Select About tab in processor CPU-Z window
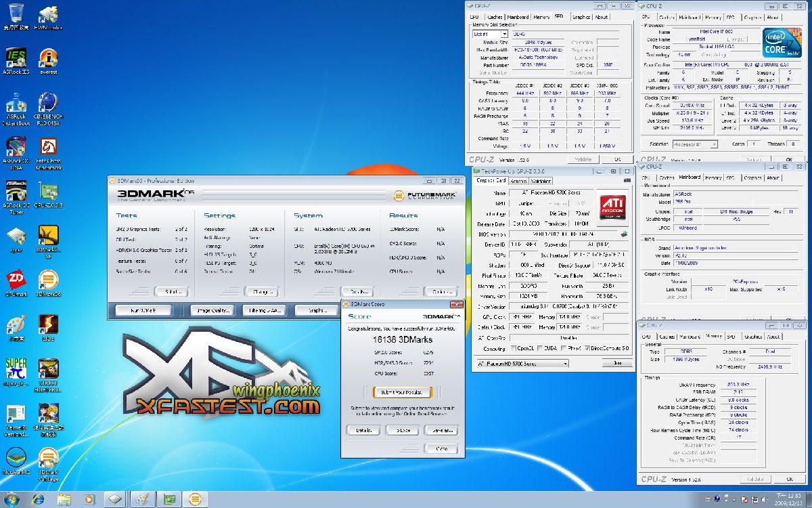The image size is (812, 508). 773,17
